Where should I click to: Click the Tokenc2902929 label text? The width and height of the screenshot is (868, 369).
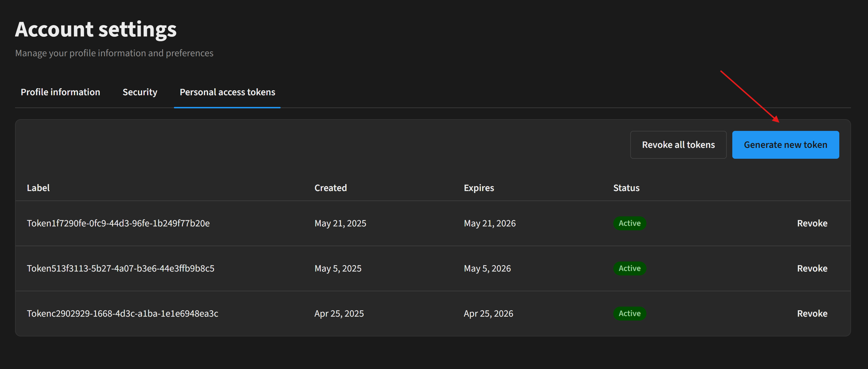[123, 314]
